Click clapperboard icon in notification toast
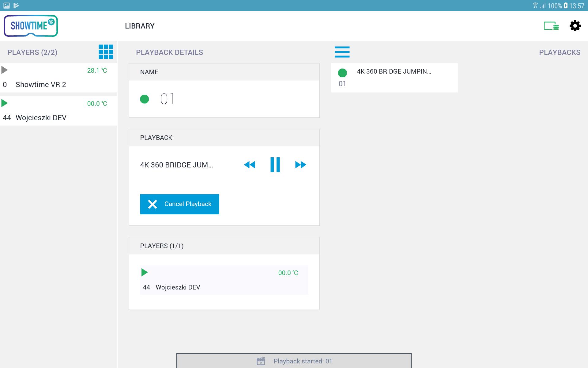The height and width of the screenshot is (368, 588). point(261,361)
